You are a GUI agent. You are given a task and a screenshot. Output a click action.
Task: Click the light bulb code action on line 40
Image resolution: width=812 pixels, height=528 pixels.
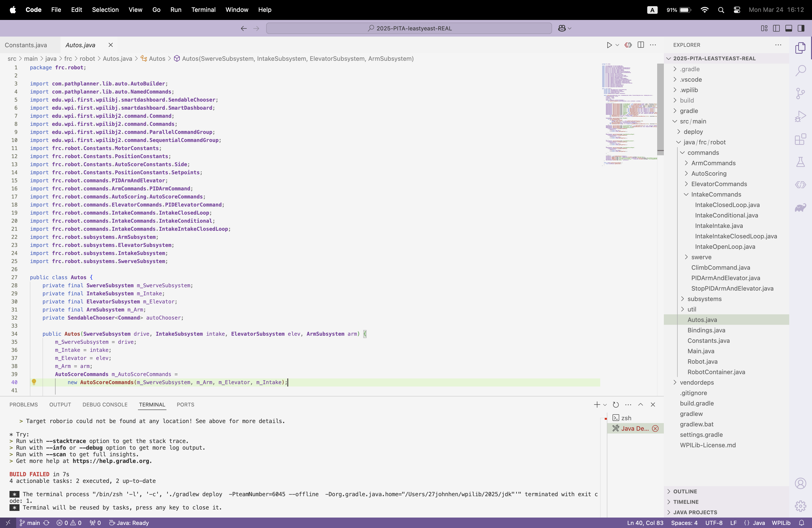click(x=34, y=382)
